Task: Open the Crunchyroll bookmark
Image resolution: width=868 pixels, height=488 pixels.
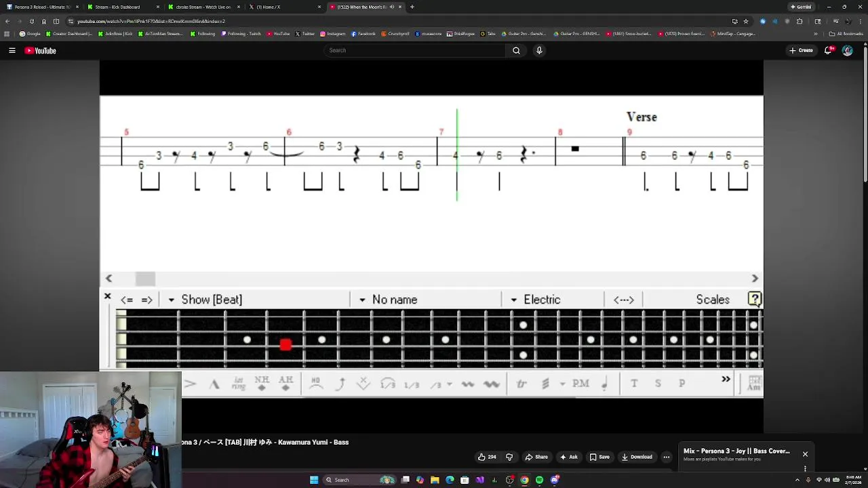Action: point(395,34)
